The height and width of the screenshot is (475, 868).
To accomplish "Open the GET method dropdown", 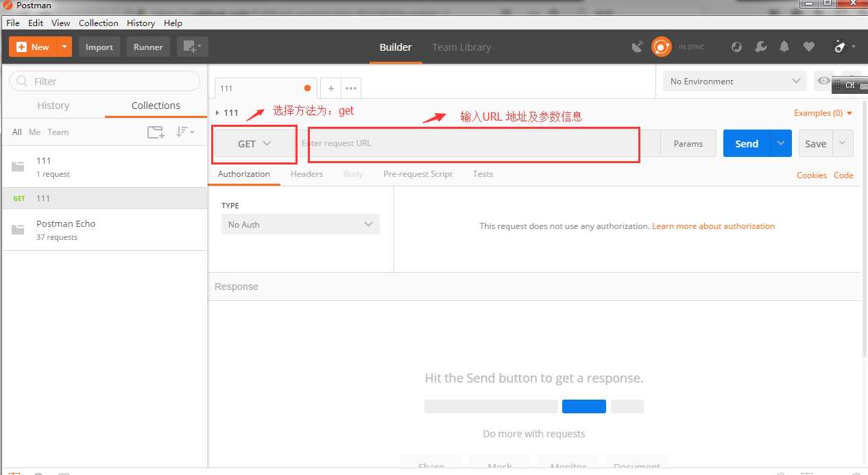I will 255,144.
